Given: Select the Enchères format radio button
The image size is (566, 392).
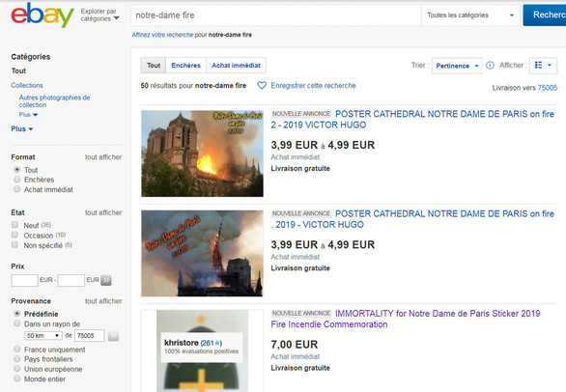Looking at the screenshot, I should 16,180.
